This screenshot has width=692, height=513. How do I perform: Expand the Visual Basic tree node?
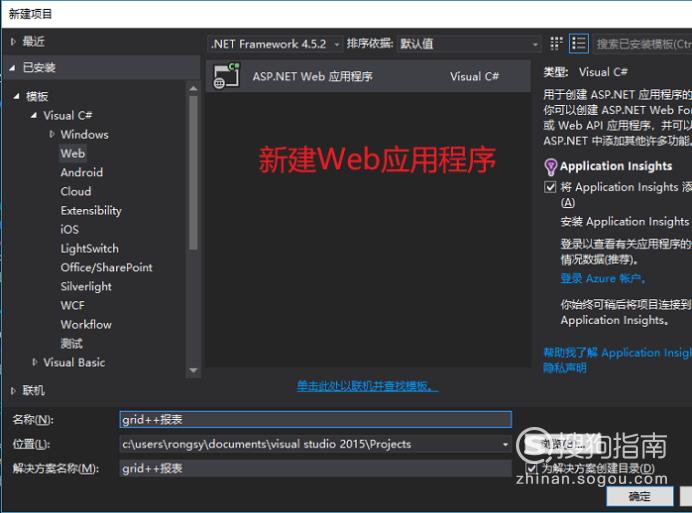point(34,362)
